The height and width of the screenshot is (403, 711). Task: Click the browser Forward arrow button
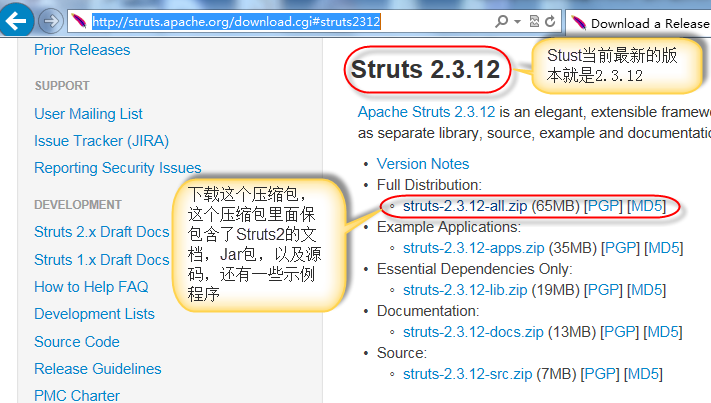(50, 21)
